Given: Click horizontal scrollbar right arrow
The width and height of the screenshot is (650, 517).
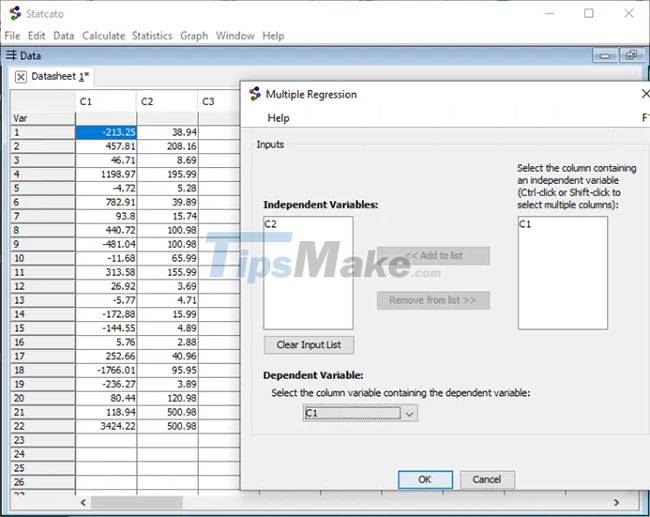Looking at the screenshot, I should click(616, 502).
